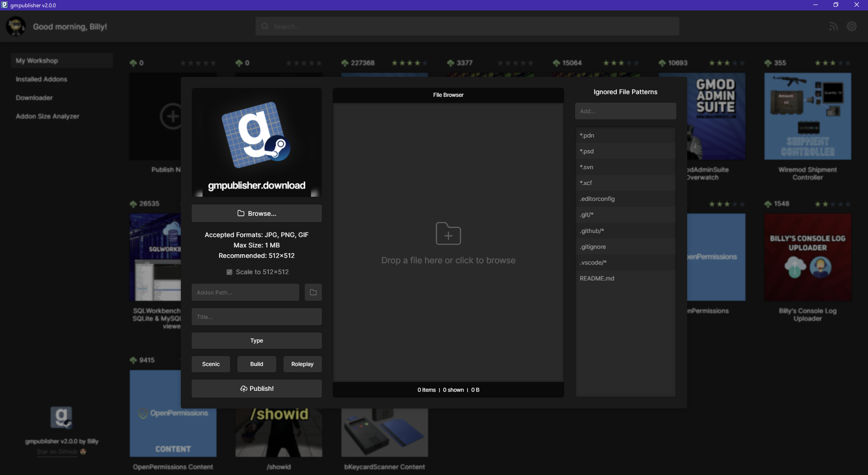Click the search magnifier icon
This screenshot has height=475, width=868.
click(264, 26)
